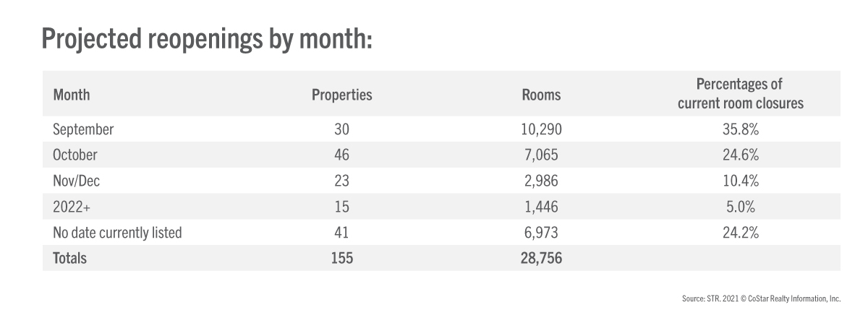Click the 2,986 rooms value for Nov/Dec
Screen dimensions: 868x310
tap(541, 181)
